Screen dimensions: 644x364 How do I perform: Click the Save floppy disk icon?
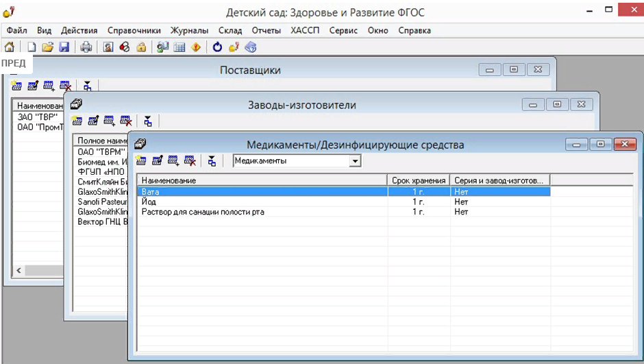(64, 47)
